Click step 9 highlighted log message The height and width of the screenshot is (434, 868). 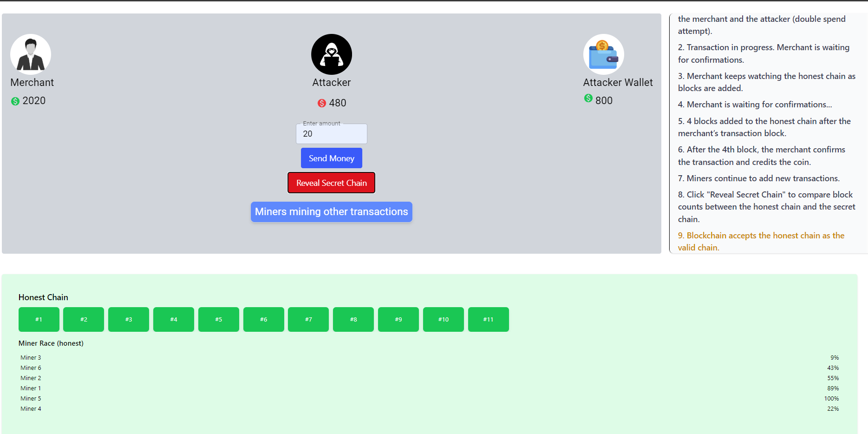click(761, 242)
